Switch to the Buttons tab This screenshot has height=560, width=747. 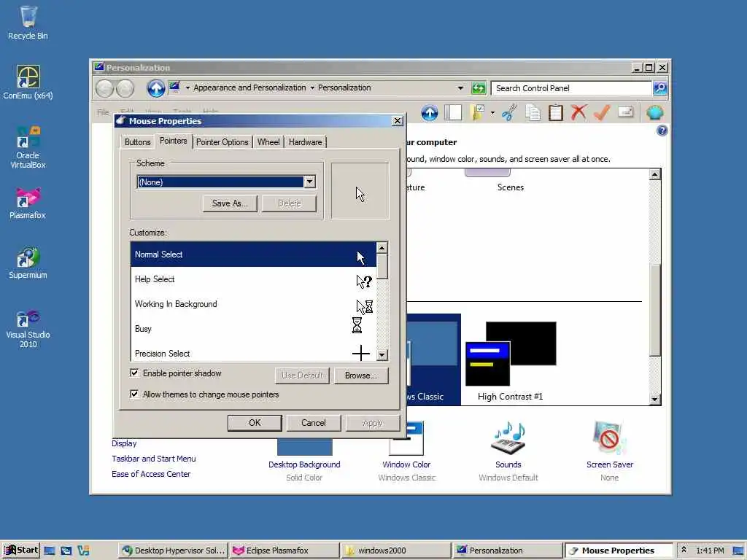[138, 142]
